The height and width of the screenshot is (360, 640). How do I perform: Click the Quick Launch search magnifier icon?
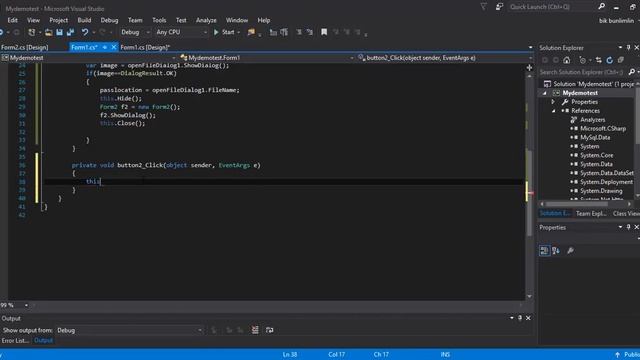pos(601,7)
